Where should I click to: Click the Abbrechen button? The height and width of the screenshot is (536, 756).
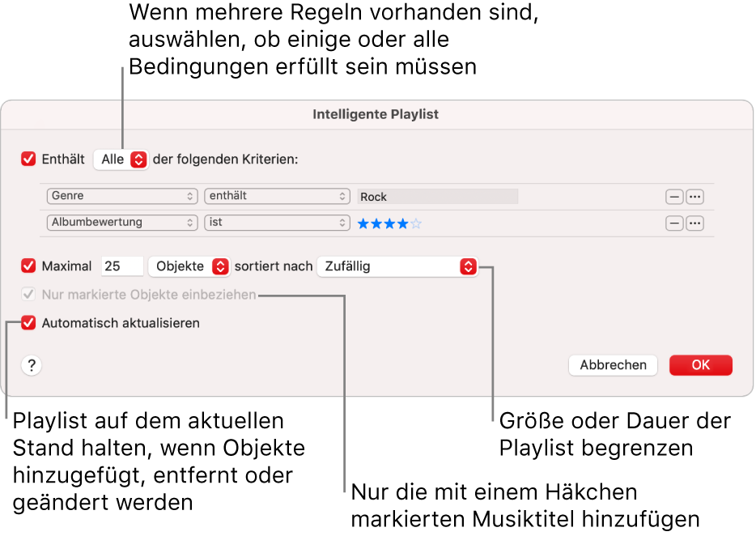[x=613, y=365]
